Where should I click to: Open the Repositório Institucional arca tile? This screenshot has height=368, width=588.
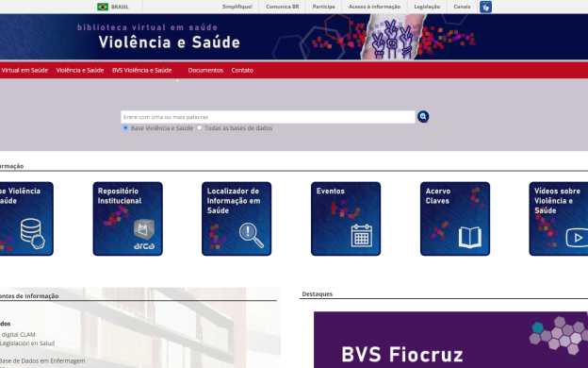[127, 219]
